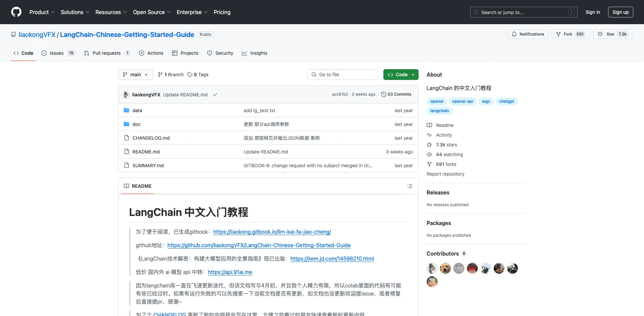Click the langchain topic tag
Screen dimensions: 644x316
[x=439, y=111]
